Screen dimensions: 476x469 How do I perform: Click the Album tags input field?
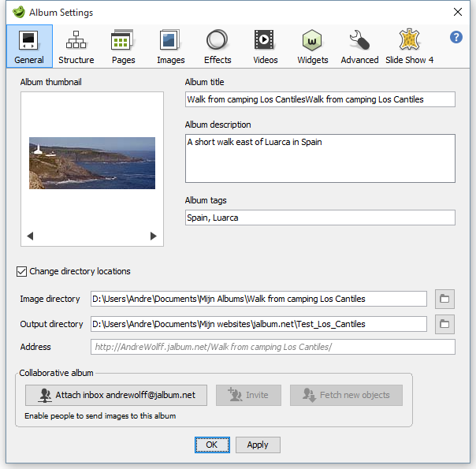(319, 218)
